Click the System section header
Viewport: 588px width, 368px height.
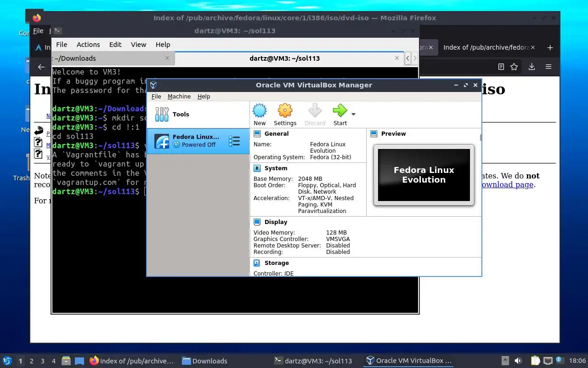(276, 168)
